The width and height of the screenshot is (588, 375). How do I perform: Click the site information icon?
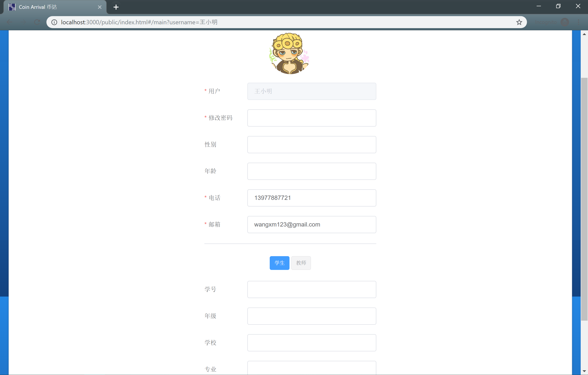(54, 22)
